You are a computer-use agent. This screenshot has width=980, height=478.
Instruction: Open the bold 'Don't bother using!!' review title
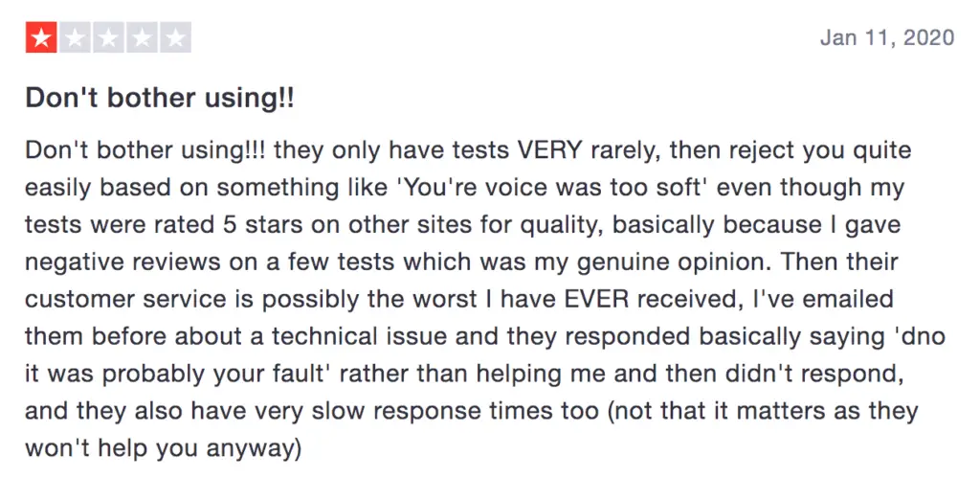160,99
